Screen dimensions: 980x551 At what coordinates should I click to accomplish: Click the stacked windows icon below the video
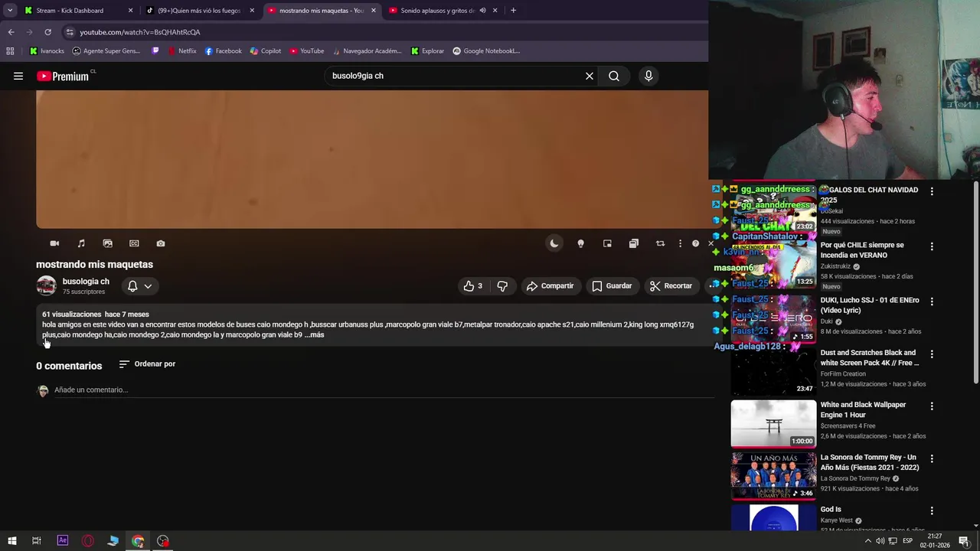634,243
